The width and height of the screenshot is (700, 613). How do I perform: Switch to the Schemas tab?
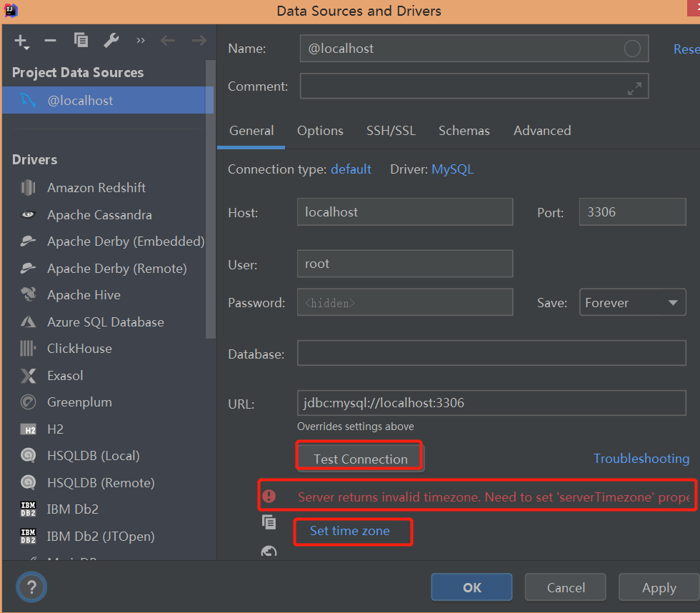464,131
